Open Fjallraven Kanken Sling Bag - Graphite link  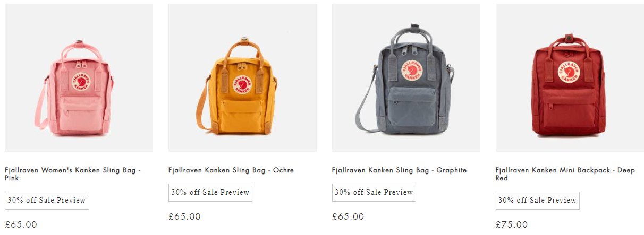(x=399, y=170)
